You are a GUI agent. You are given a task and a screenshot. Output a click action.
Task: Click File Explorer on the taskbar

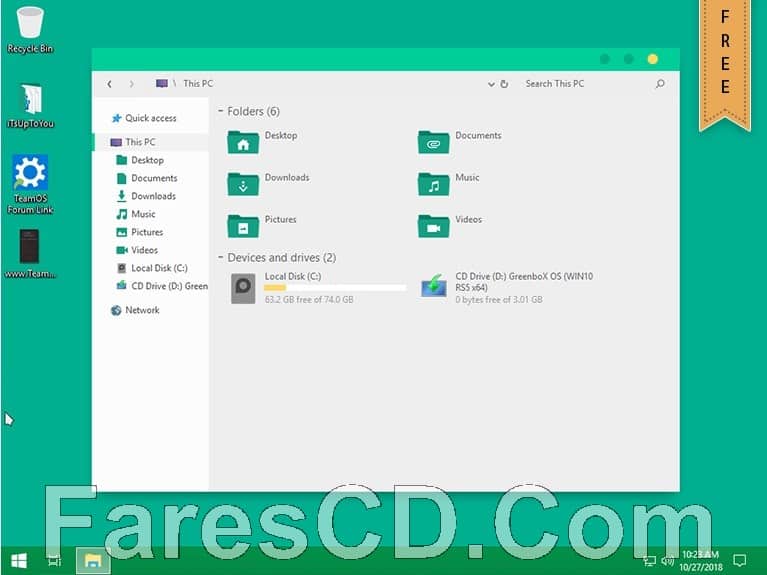pyautogui.click(x=93, y=561)
